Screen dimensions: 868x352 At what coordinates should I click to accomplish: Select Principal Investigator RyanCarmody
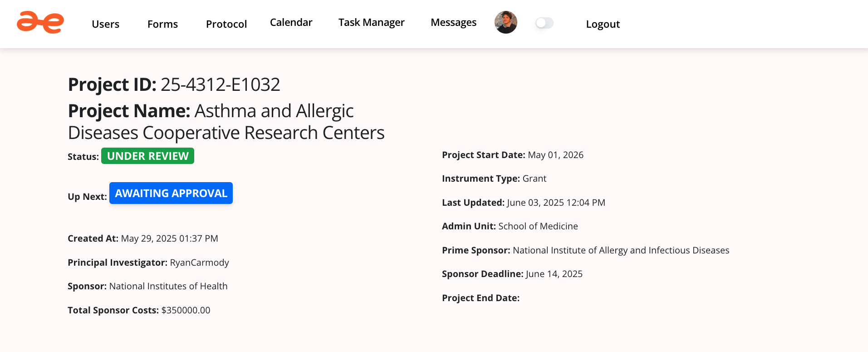(199, 263)
